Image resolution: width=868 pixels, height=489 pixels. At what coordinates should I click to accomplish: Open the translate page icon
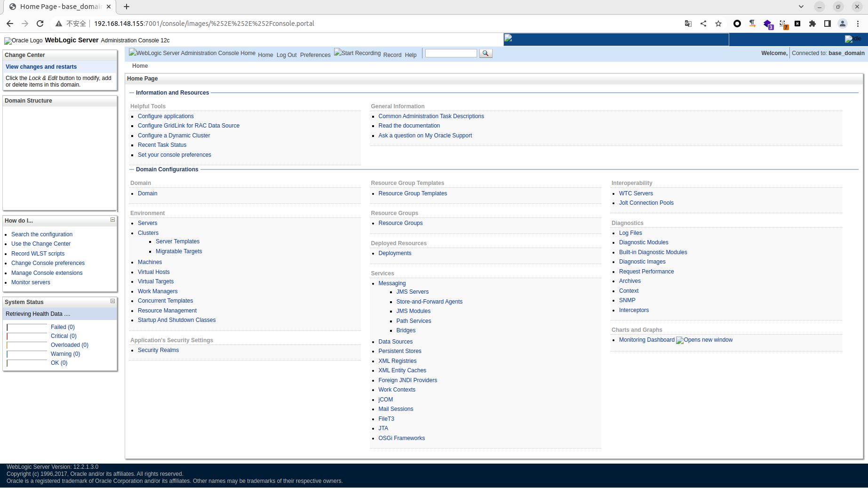point(688,24)
